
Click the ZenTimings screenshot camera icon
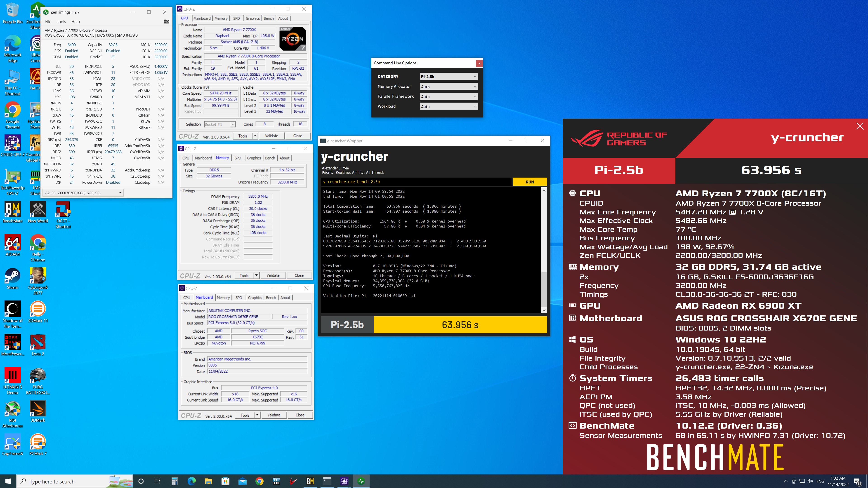point(166,21)
